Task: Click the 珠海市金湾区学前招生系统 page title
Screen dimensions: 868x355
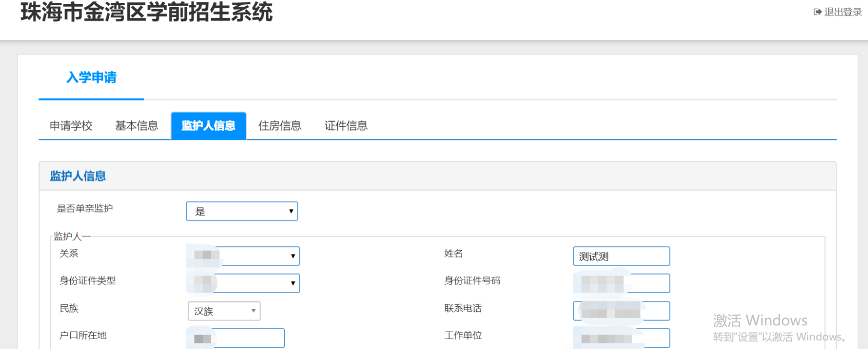Action: 147,12
